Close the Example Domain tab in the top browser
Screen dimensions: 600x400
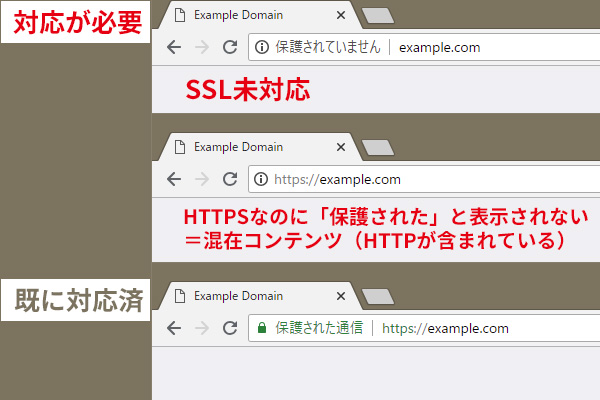(342, 16)
